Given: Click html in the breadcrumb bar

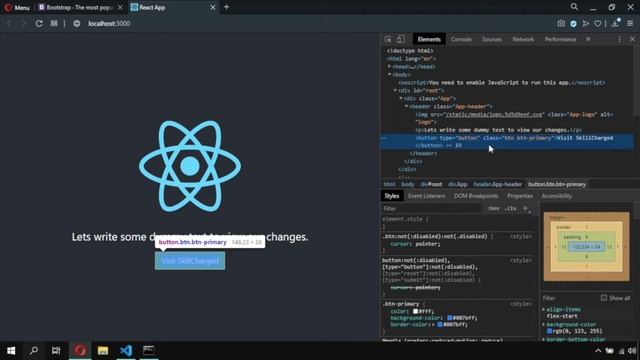Looking at the screenshot, I should 389,184.
